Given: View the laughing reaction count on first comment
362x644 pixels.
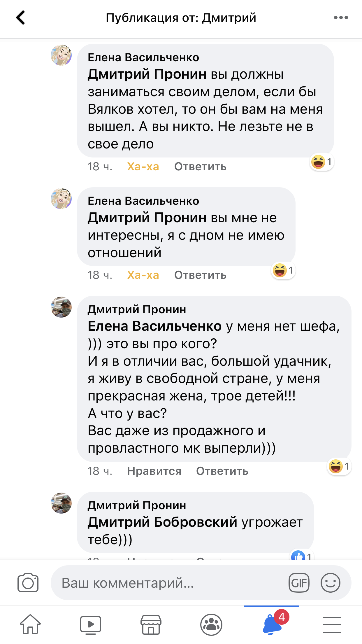Looking at the screenshot, I should coord(322,162).
